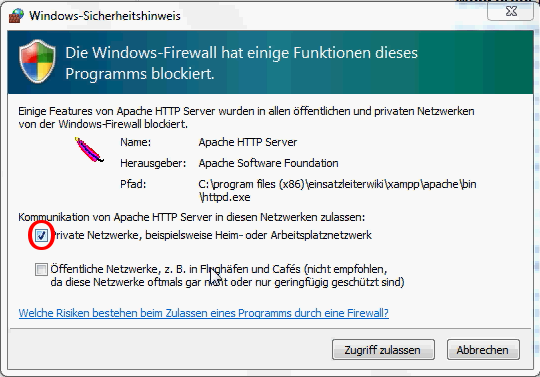Click the Windows-Sicherheitshinweis title bar text
The width and height of the screenshot is (540, 377).
(105, 16)
